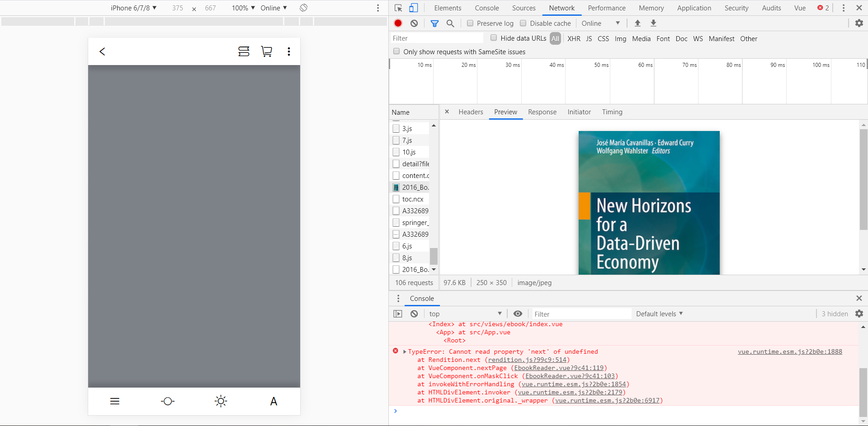Stop recording the network log
868x426 pixels.
pos(398,23)
